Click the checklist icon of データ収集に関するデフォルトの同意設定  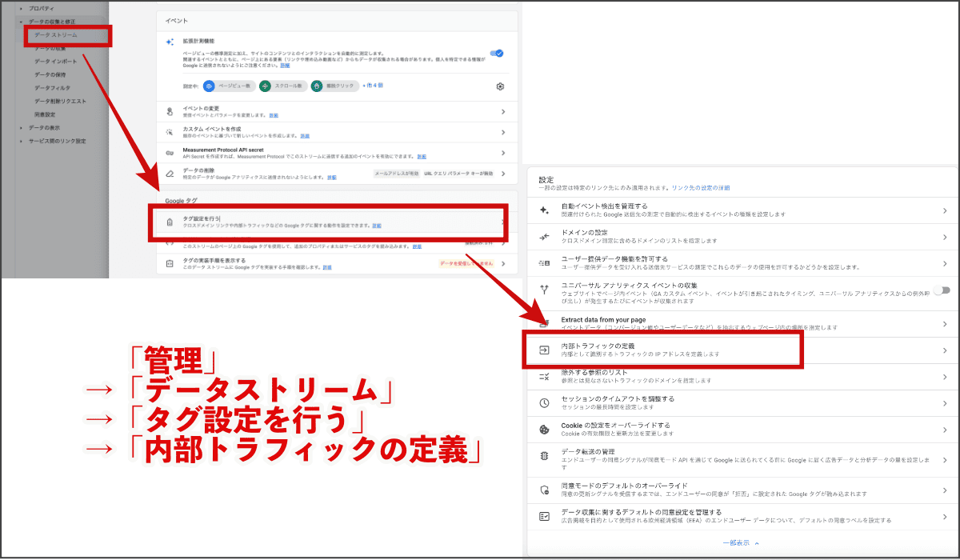click(x=544, y=516)
